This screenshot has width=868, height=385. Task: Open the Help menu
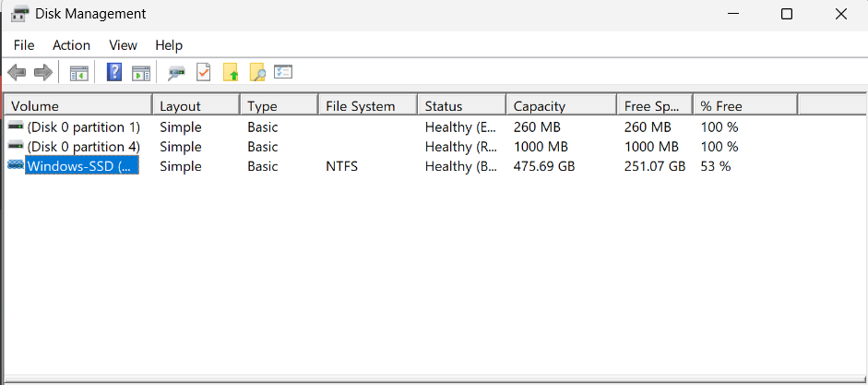[x=169, y=45]
